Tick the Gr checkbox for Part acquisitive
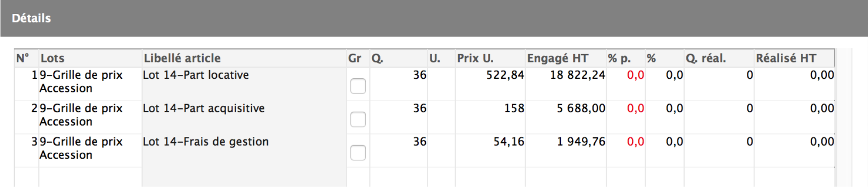868x189 pixels. (358, 120)
